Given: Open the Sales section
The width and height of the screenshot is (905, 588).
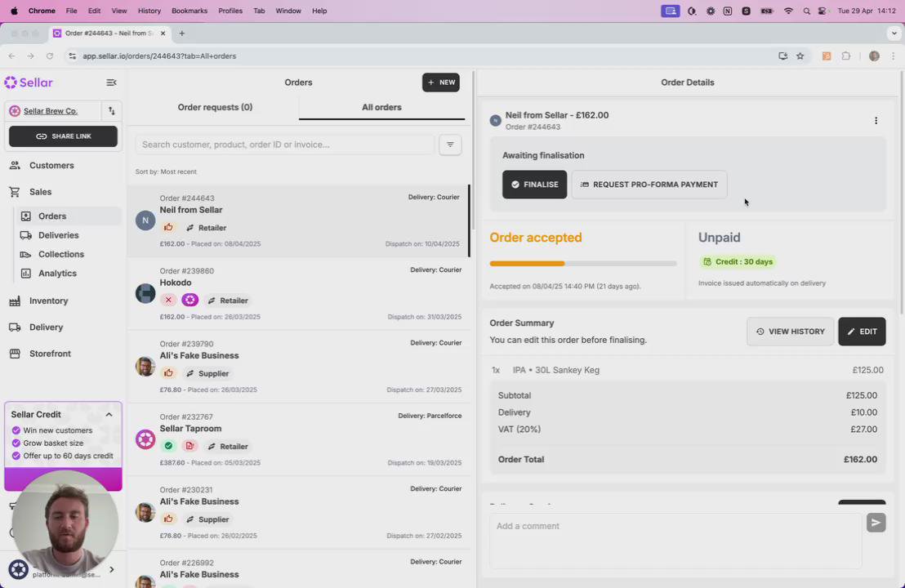Looking at the screenshot, I should [40, 192].
